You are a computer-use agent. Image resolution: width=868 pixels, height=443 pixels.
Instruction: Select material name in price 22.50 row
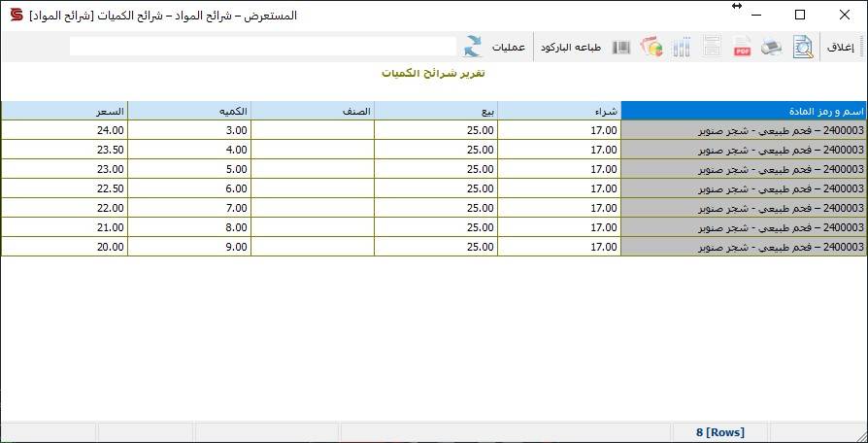(744, 188)
